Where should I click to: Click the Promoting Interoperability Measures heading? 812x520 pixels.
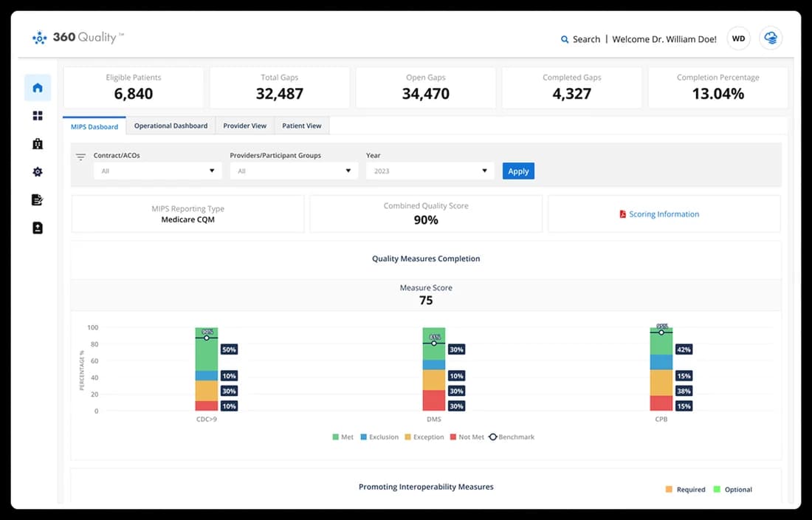point(426,487)
